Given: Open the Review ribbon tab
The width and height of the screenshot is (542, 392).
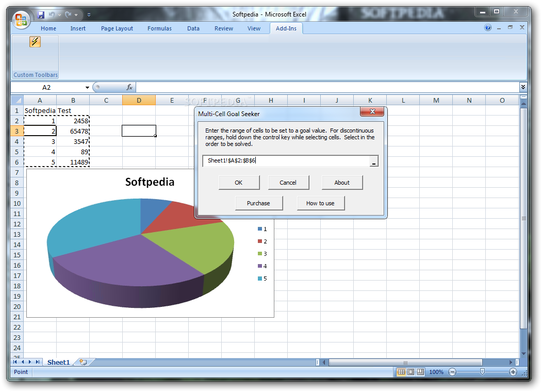Looking at the screenshot, I should pos(224,28).
